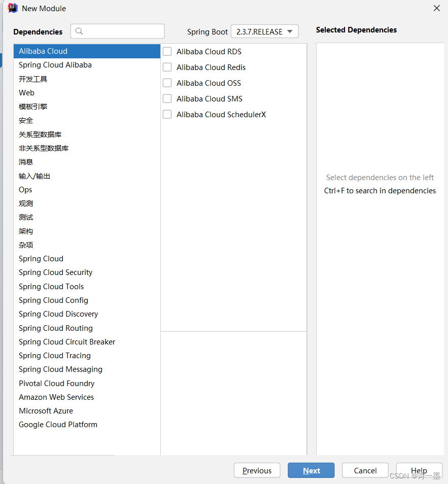Close the New Module dialog
The width and height of the screenshot is (448, 484).
[436, 8]
